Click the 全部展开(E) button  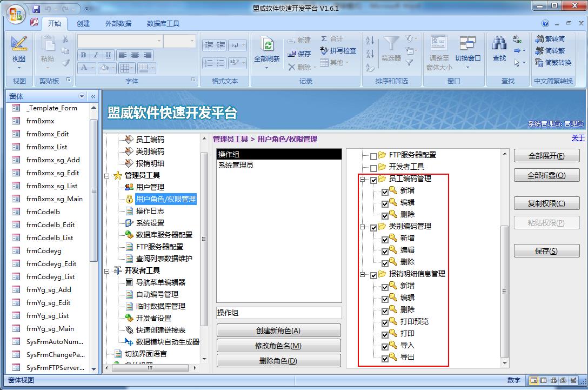point(546,156)
